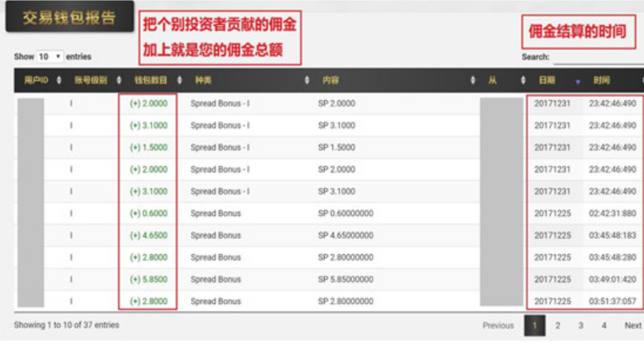Click the sort arrows beside 钱包数目 header
Screen dimensions: 644x345
179,81
